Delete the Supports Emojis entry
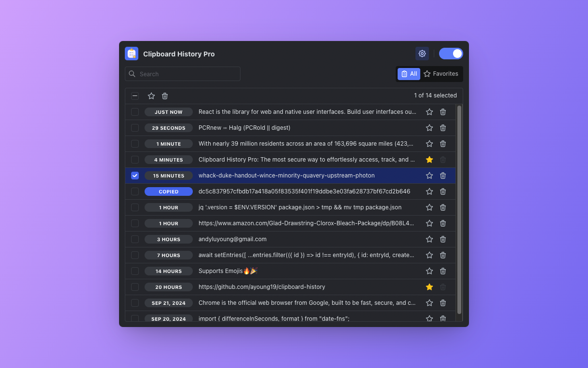This screenshot has width=588, height=368. pos(443,271)
